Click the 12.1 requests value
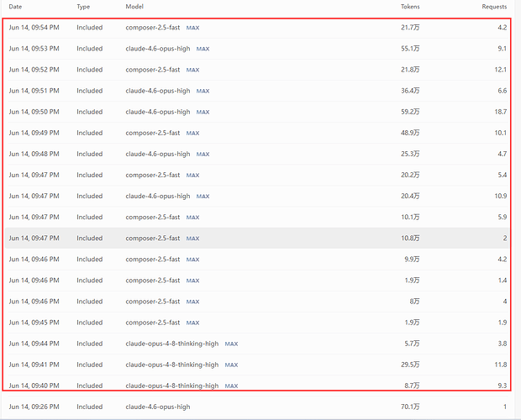 tap(500, 70)
